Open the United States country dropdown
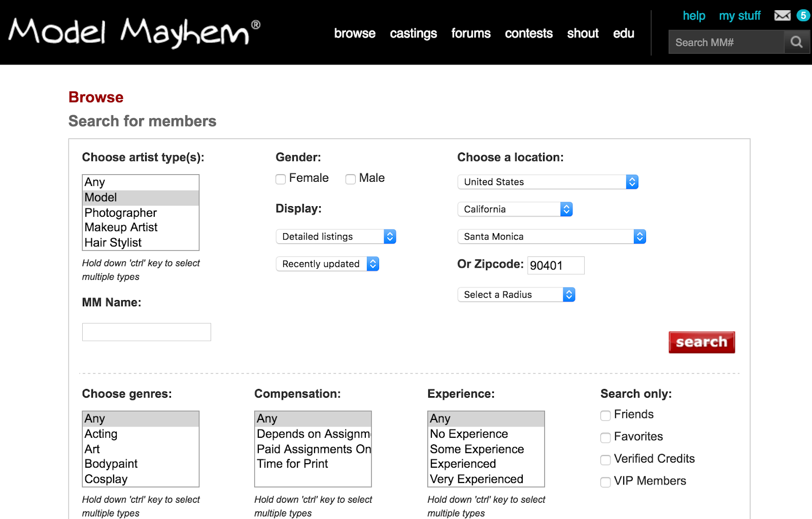Viewport: 812px width, 519px height. coord(548,182)
